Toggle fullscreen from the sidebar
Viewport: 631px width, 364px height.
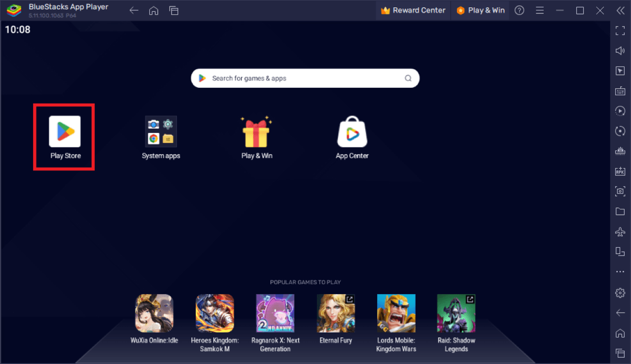pos(620,31)
